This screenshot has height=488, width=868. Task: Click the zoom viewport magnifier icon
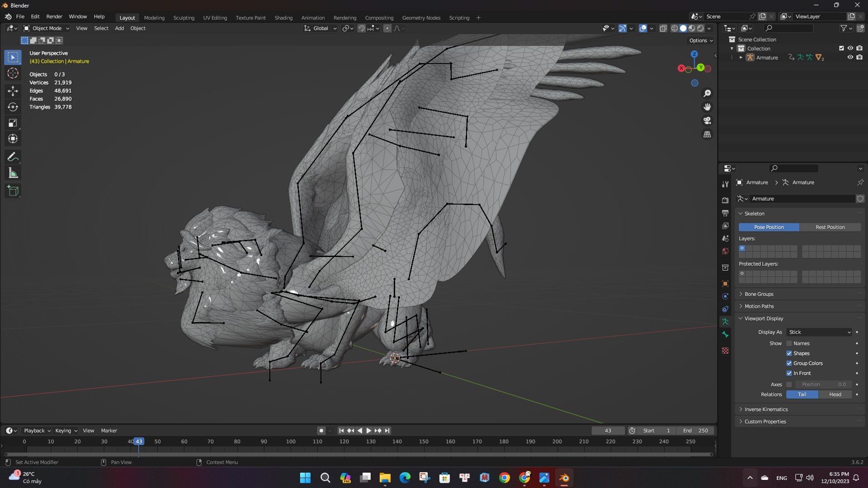pyautogui.click(x=707, y=93)
